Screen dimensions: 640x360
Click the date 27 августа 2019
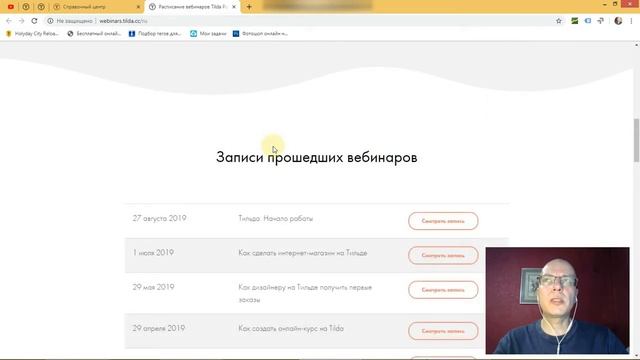pos(159,218)
